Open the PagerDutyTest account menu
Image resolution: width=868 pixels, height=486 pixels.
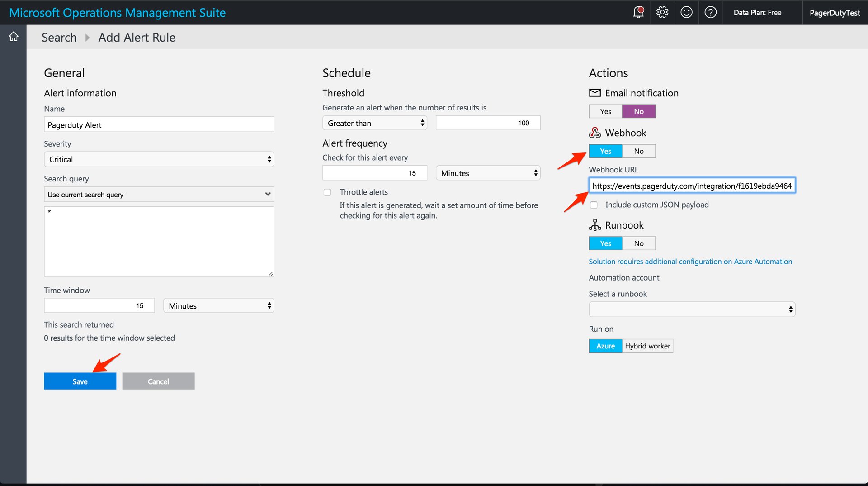click(834, 12)
